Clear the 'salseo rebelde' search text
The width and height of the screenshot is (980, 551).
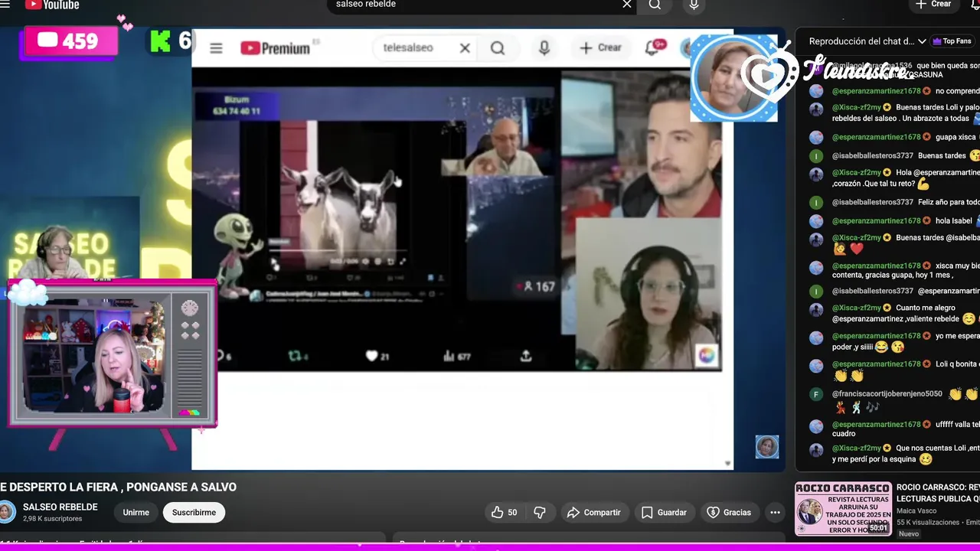point(627,5)
